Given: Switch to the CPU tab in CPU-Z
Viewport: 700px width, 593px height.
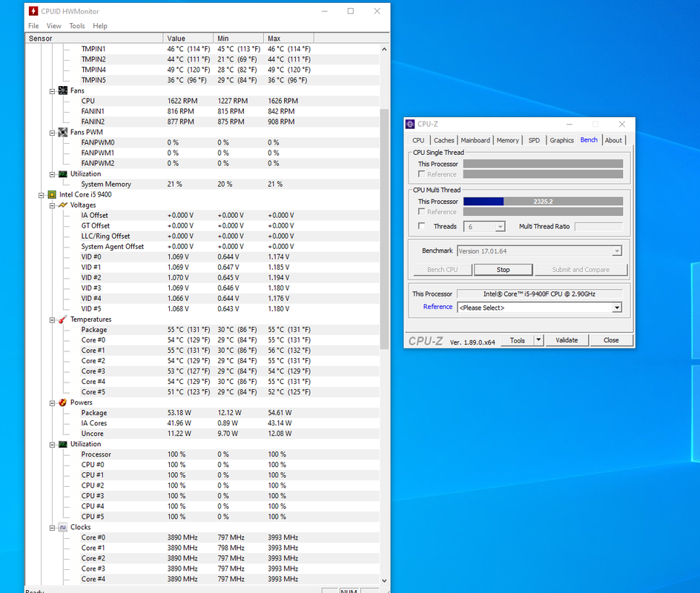Looking at the screenshot, I should click(418, 140).
